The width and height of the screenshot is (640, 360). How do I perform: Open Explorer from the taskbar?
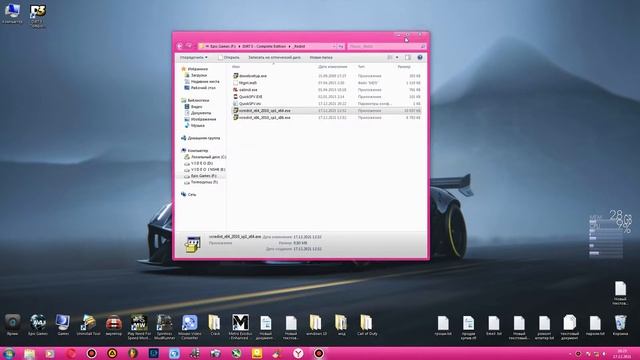coord(29,353)
